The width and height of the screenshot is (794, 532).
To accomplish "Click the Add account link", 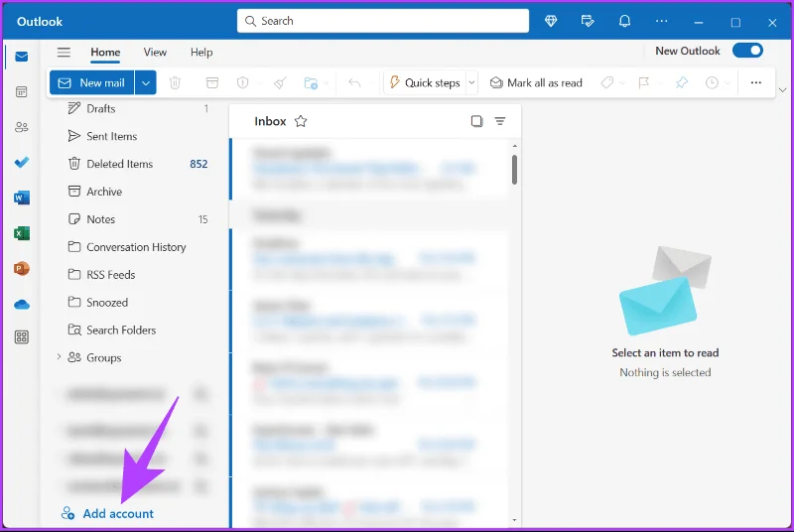I will (107, 513).
